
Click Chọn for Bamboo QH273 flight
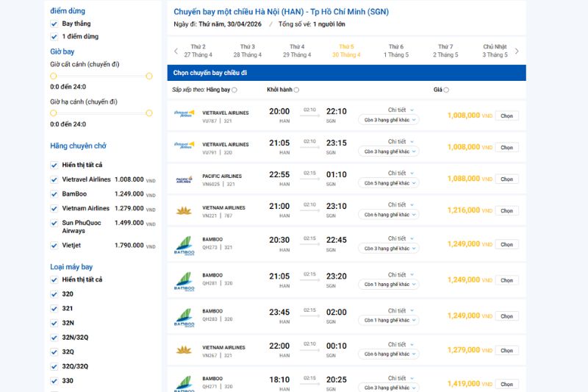coord(506,245)
